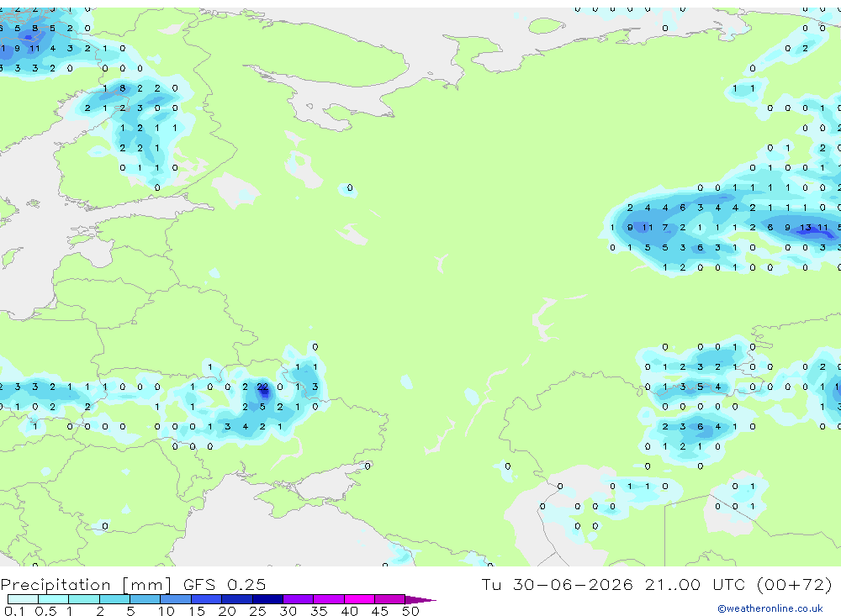Pick the 10–15 mm legend swatch

point(176,599)
